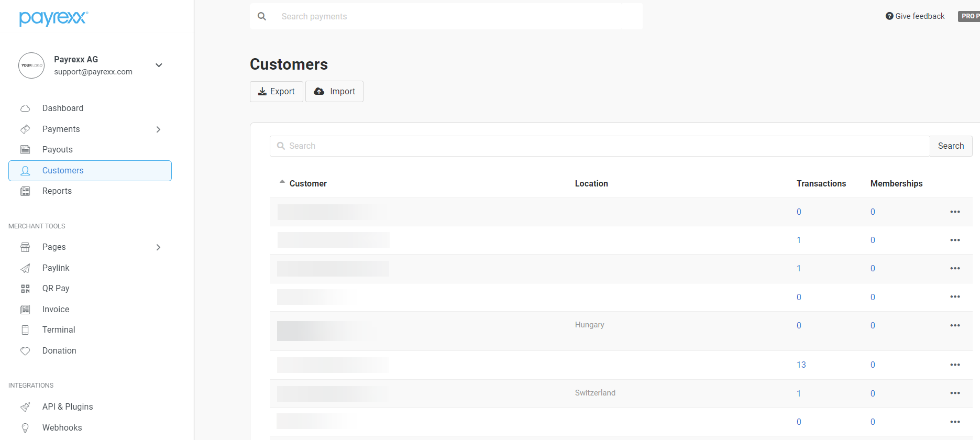Viewport: 980px width, 440px height.
Task: Click the Transactions column header
Action: [821, 183]
